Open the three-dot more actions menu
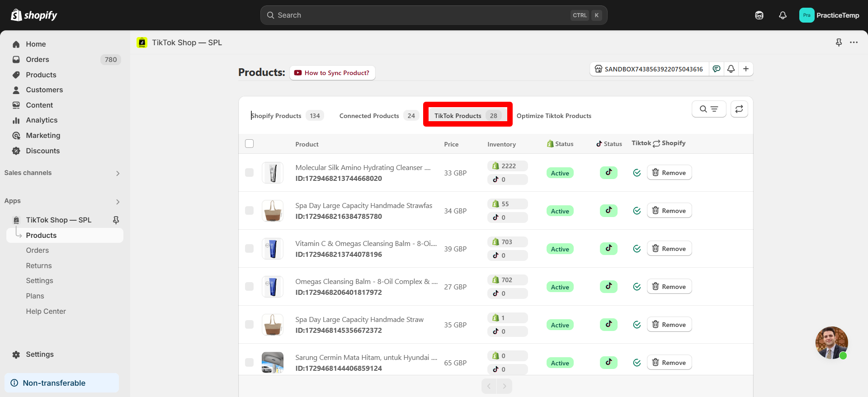The width and height of the screenshot is (868, 397). 854,43
